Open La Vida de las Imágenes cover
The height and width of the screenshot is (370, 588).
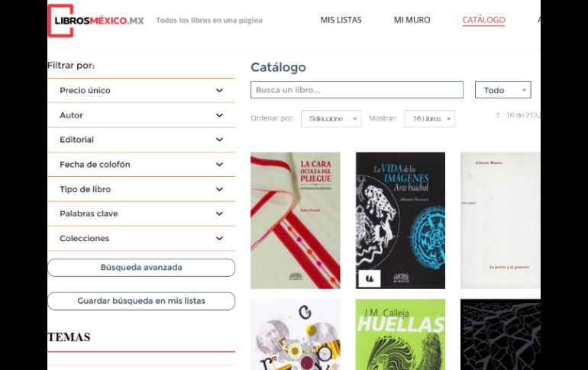pyautogui.click(x=400, y=220)
